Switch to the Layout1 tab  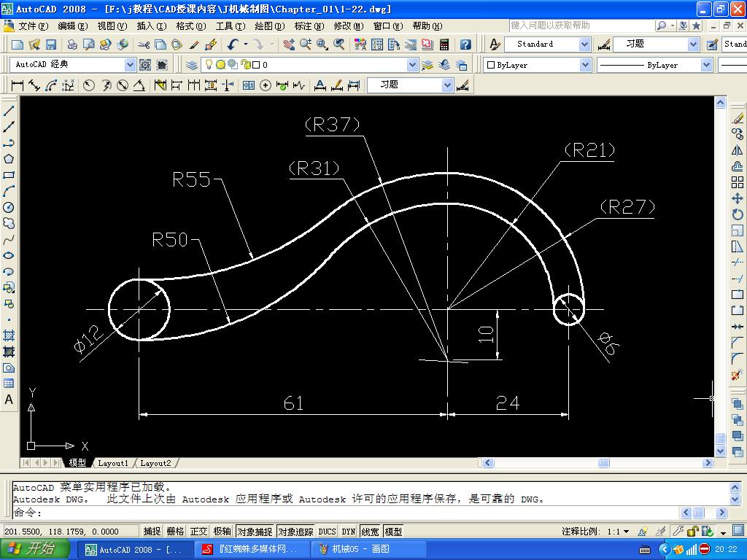(113, 463)
